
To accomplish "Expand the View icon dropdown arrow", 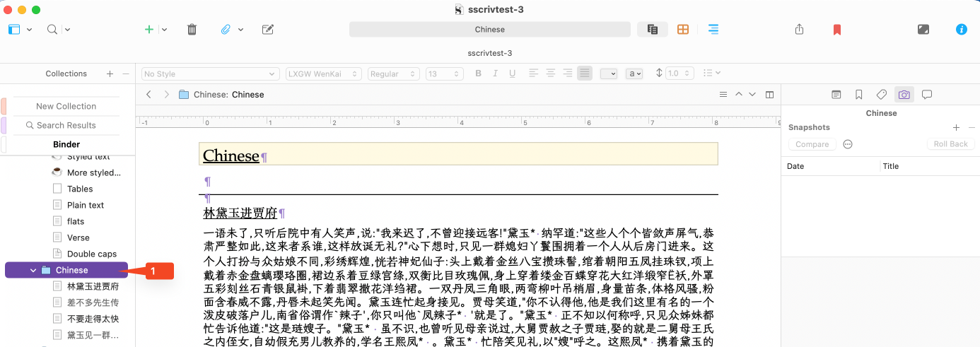I will pos(30,30).
